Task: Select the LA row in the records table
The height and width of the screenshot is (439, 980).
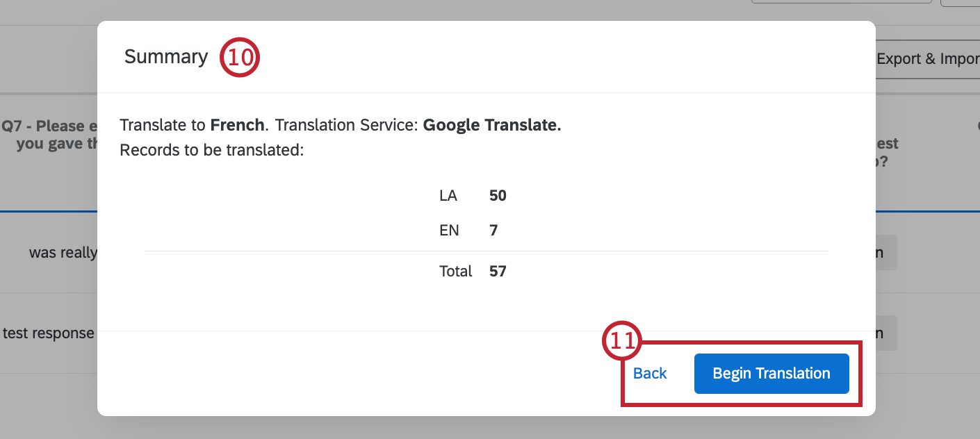Action: (x=448, y=195)
